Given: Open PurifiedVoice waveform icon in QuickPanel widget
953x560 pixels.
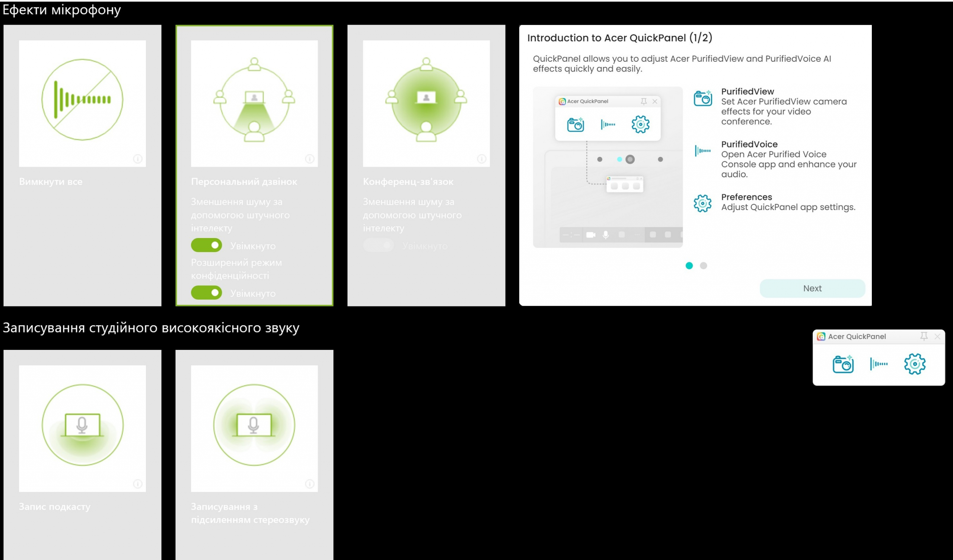Looking at the screenshot, I should (879, 364).
